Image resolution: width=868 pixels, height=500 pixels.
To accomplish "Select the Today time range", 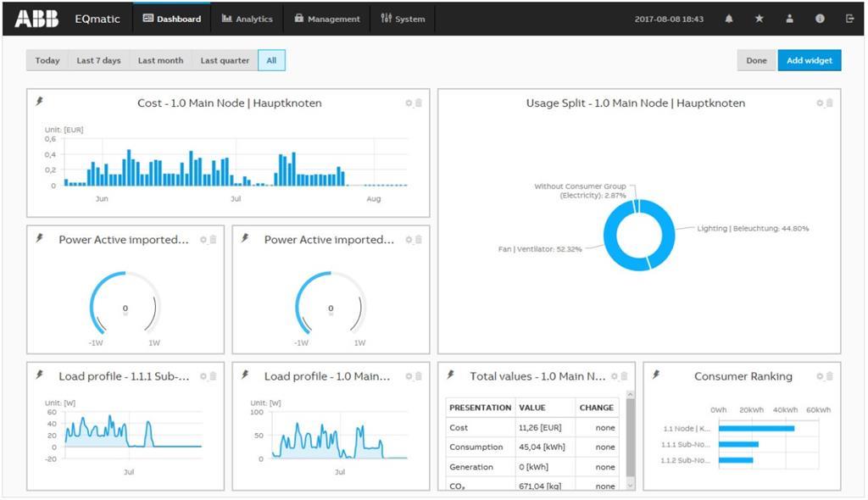I will tap(47, 60).
